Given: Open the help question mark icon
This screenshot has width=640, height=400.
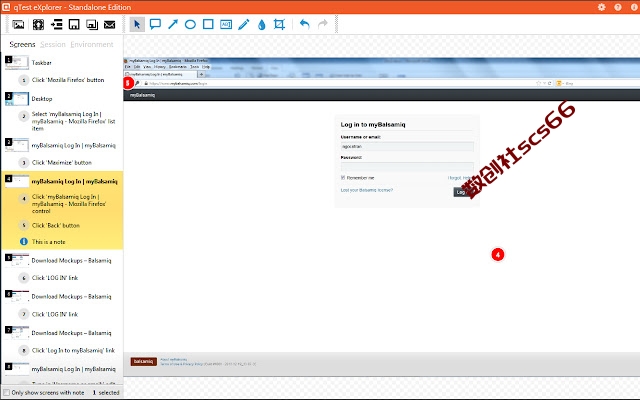Looking at the screenshot, I should 618,7.
